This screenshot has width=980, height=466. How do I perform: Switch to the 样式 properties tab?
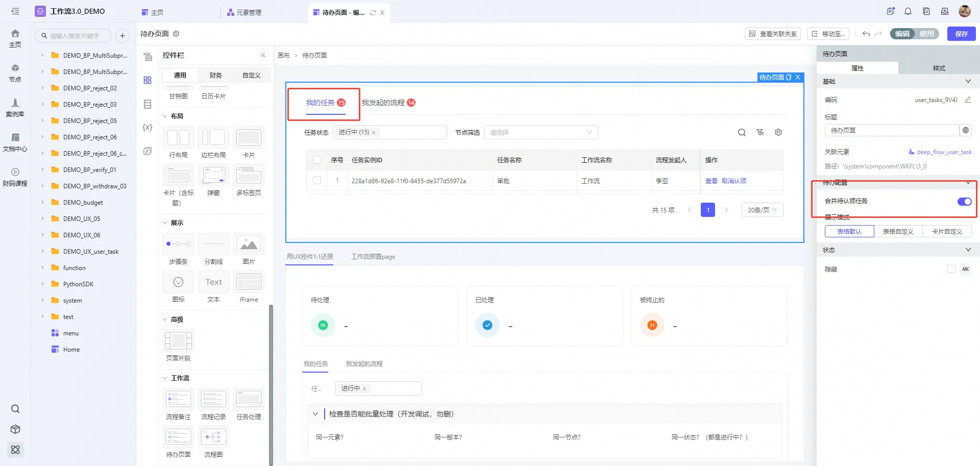pos(939,68)
